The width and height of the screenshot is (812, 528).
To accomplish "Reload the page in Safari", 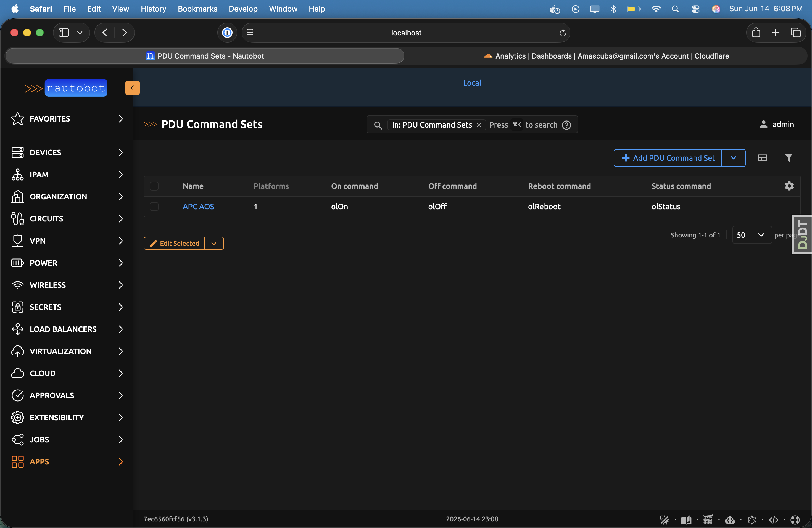I will 563,33.
